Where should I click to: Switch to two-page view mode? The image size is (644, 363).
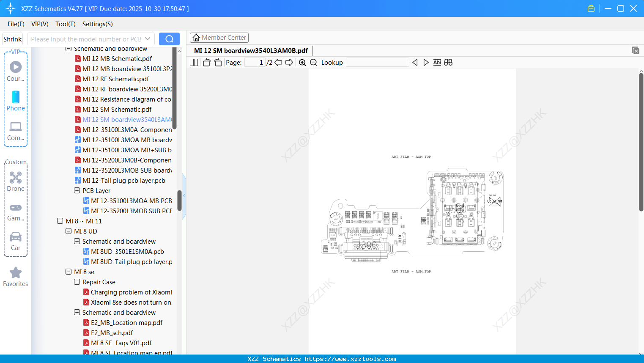pyautogui.click(x=193, y=62)
